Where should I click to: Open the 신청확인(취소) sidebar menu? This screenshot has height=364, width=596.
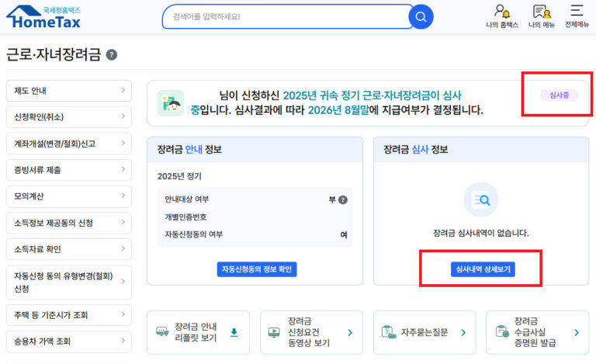coord(69,116)
